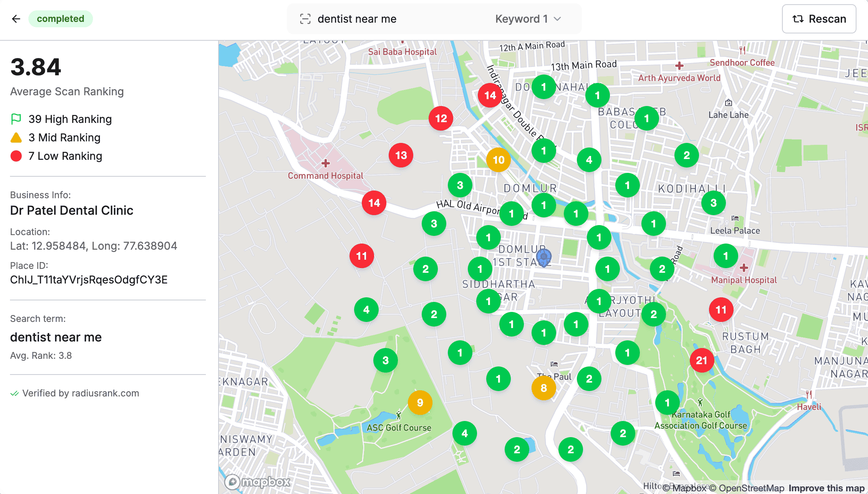The image size is (868, 494).
Task: Click Verified by radiusrank.com text
Action: point(80,393)
